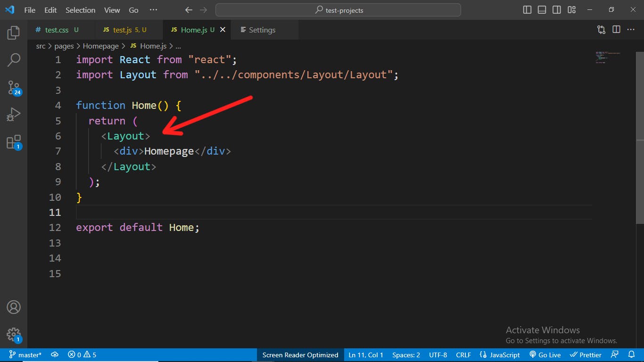Expand the Homepage breadcrumb
The width and height of the screenshot is (644, 362).
coord(100,46)
